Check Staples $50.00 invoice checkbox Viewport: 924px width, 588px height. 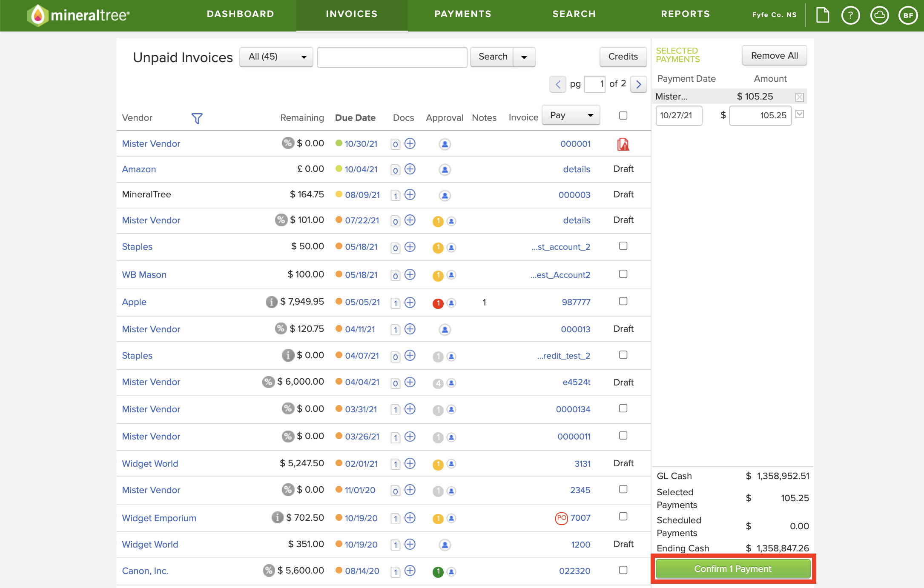(x=623, y=246)
